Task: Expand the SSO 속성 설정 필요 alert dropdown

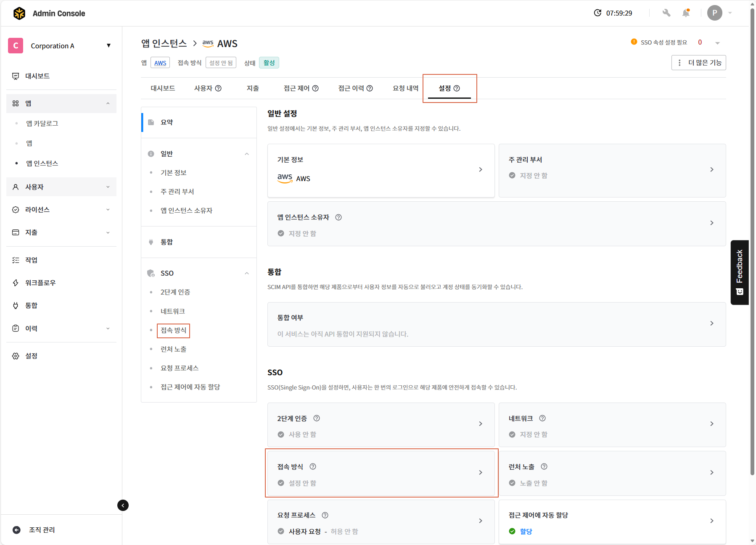Action: 717,43
